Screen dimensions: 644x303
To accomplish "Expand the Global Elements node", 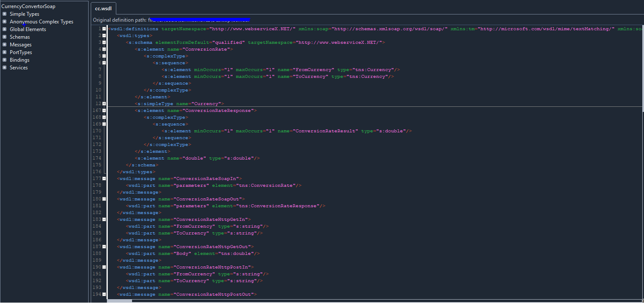I will (4, 29).
